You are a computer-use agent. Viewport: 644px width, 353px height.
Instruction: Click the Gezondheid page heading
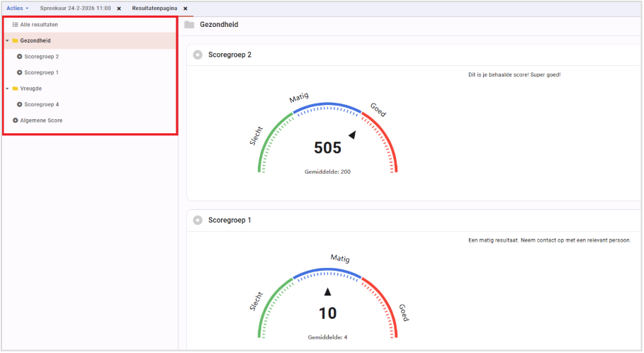[219, 25]
